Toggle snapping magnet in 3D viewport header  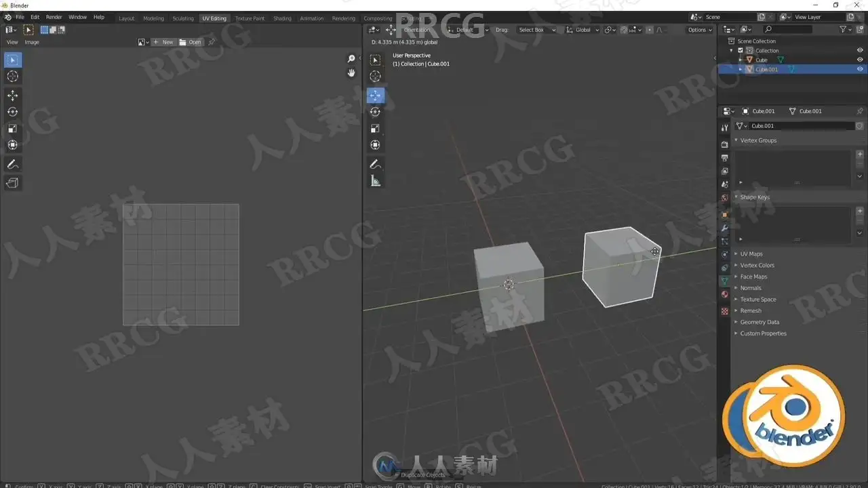click(624, 30)
